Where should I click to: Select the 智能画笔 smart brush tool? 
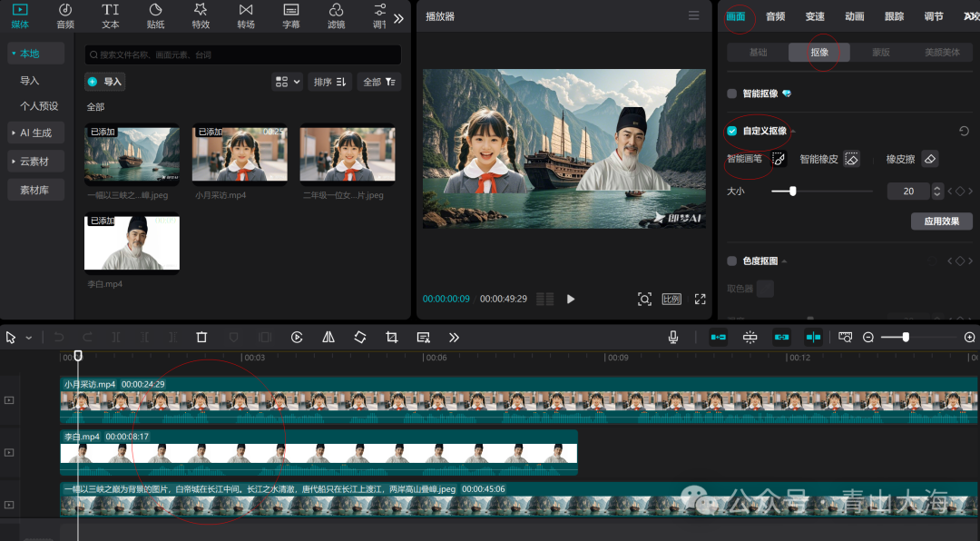click(x=779, y=159)
